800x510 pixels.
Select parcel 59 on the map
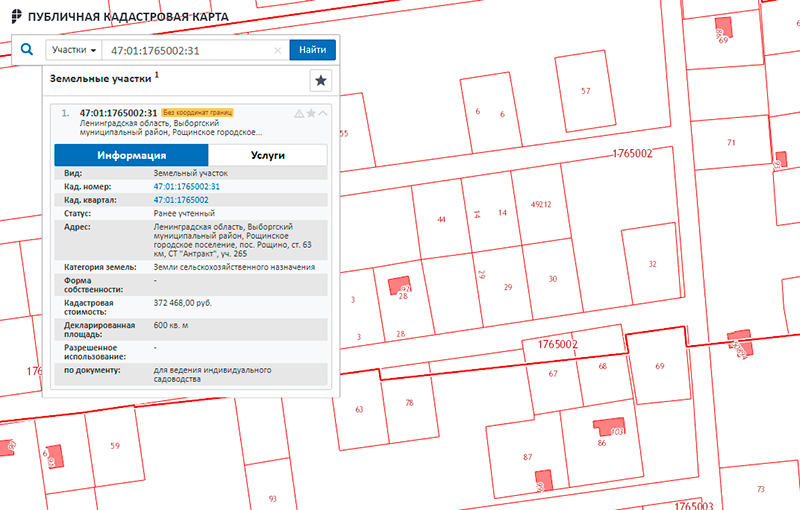pyautogui.click(x=115, y=446)
